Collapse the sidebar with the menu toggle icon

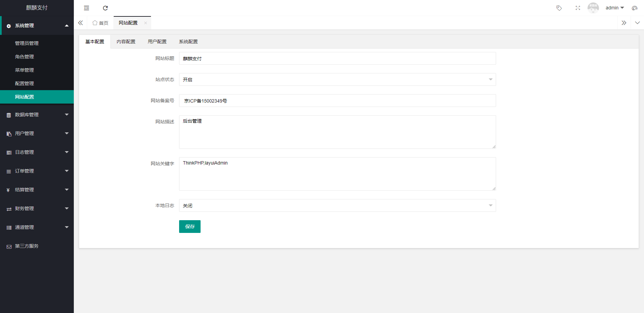pyautogui.click(x=87, y=8)
